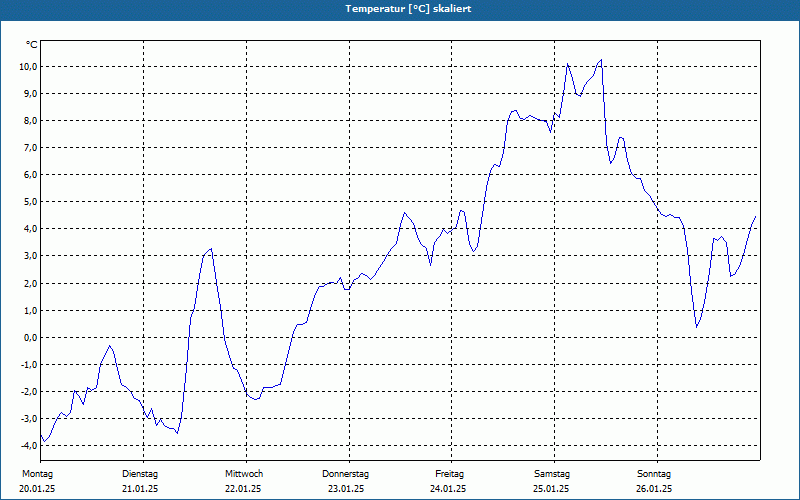Select the -1,0 y-axis value
The image size is (800, 500).
tap(28, 364)
